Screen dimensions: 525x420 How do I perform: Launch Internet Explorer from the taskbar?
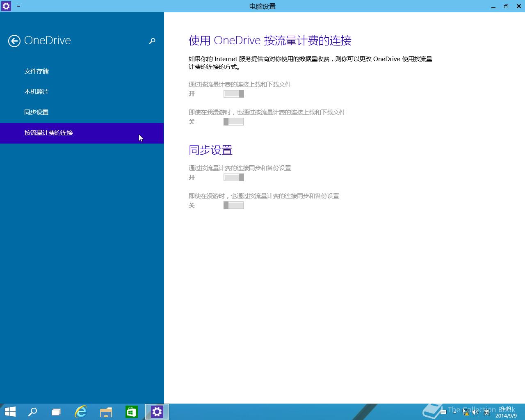[81, 412]
